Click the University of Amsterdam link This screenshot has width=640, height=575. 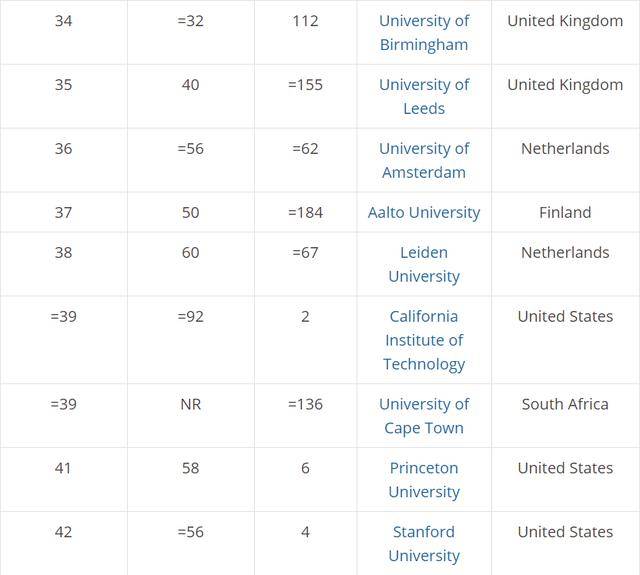coord(424,160)
